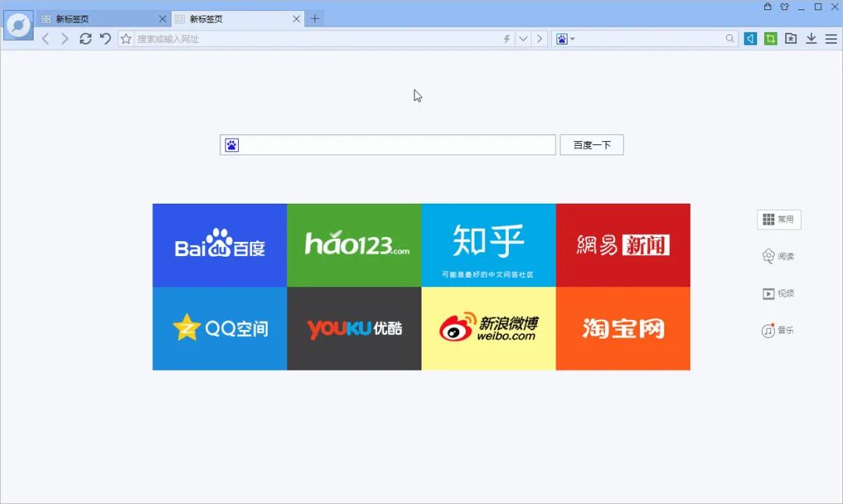
Task: Reload the page with refresh icon
Action: tap(86, 39)
